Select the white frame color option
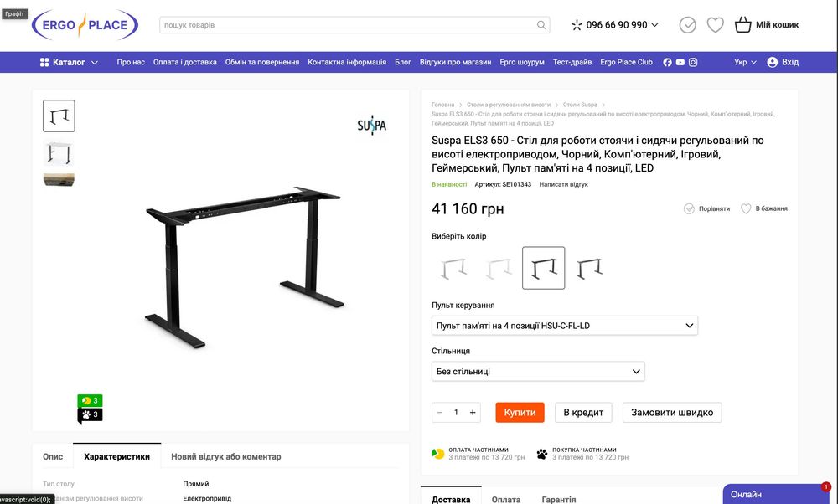The width and height of the screenshot is (838, 504). pyautogui.click(x=498, y=268)
